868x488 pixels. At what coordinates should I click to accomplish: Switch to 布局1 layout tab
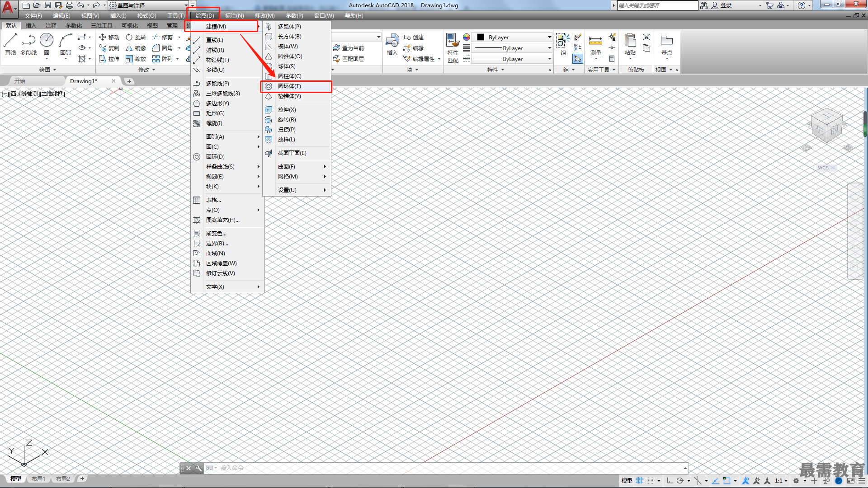(x=38, y=479)
